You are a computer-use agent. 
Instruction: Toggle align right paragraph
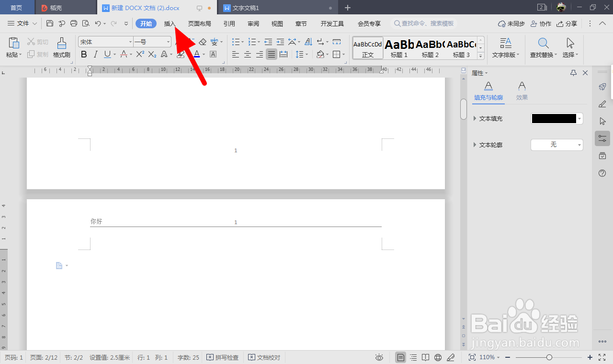260,55
